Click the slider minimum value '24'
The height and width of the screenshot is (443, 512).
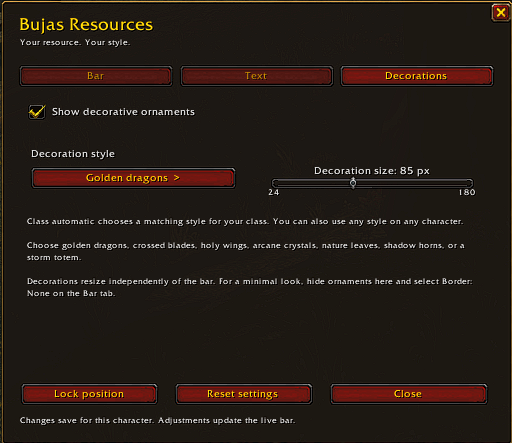[x=274, y=192]
